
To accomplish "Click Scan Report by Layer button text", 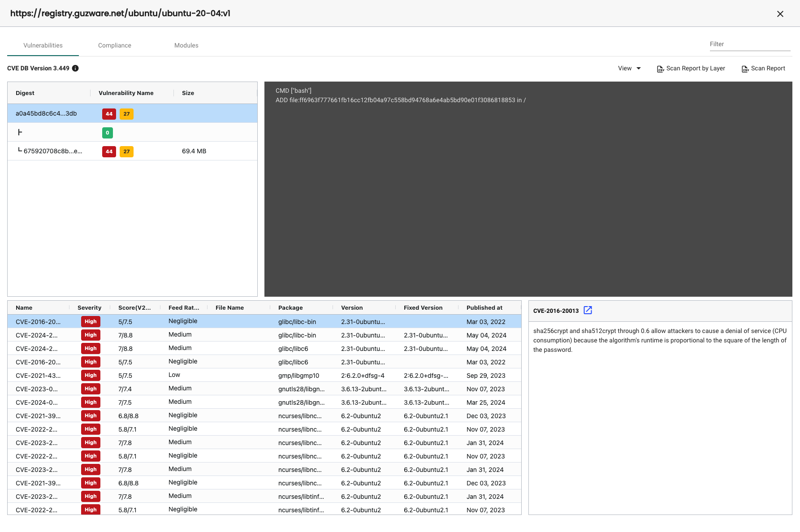I will [696, 68].
